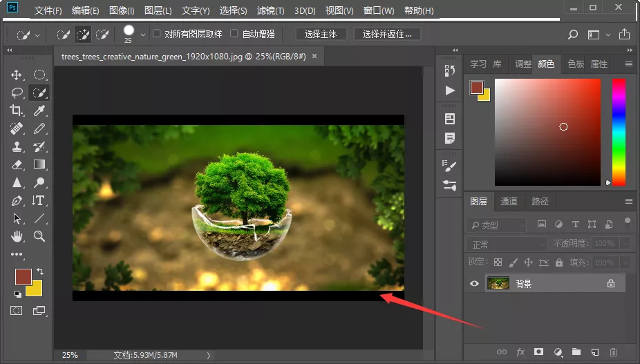Viewport: 640px width, 364px height.
Task: Select the Line tool
Action: tap(39, 218)
